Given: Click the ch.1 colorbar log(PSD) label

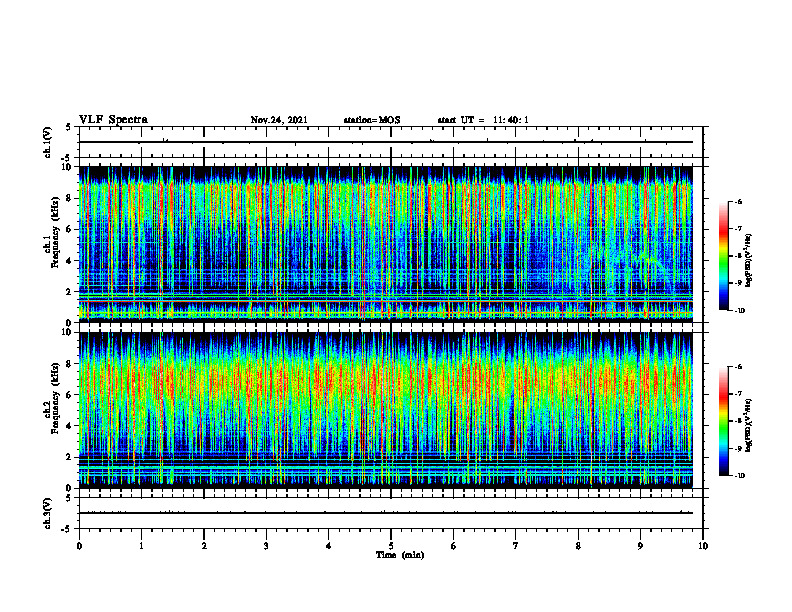Looking at the screenshot, I should [x=748, y=261].
